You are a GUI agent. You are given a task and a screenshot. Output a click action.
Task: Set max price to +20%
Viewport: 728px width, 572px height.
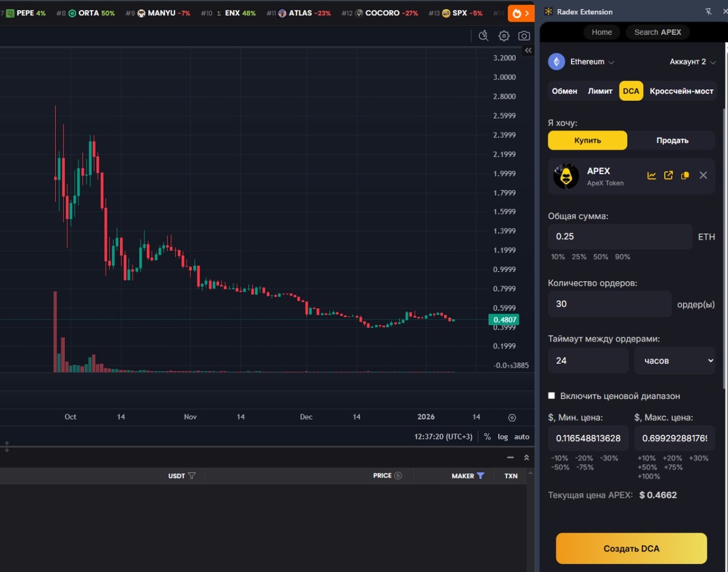(672, 459)
